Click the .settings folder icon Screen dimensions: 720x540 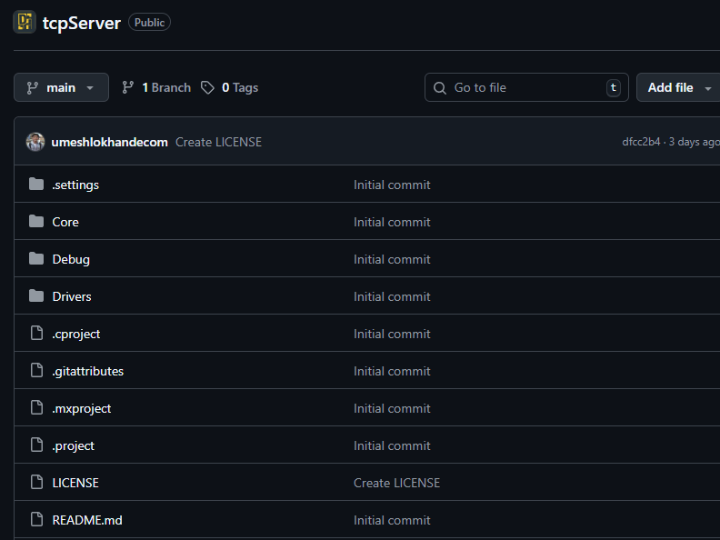(x=37, y=184)
